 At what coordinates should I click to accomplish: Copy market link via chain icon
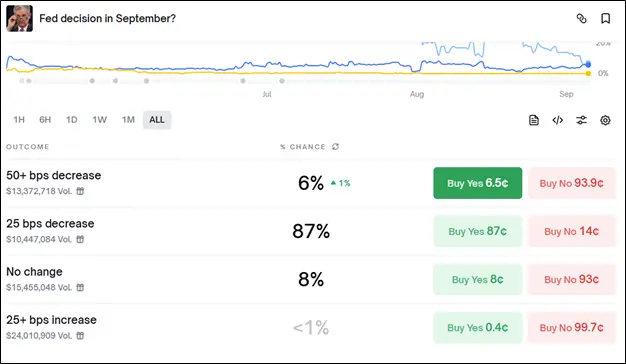tap(581, 18)
